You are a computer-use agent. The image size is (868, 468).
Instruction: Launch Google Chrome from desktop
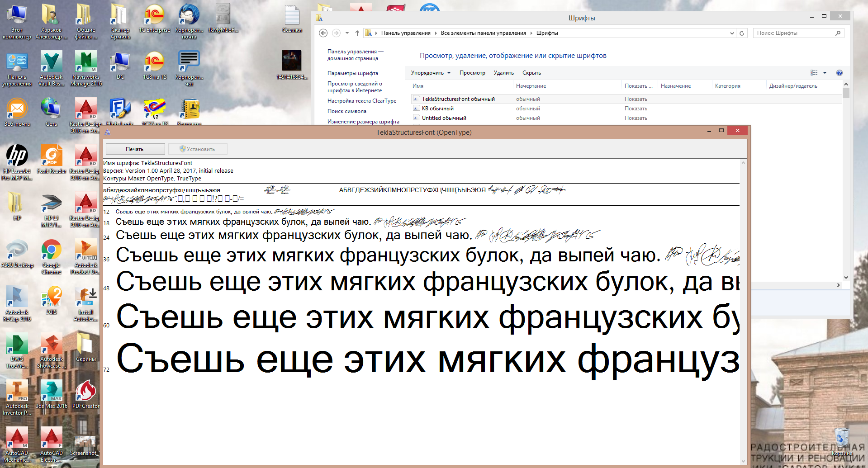51,256
